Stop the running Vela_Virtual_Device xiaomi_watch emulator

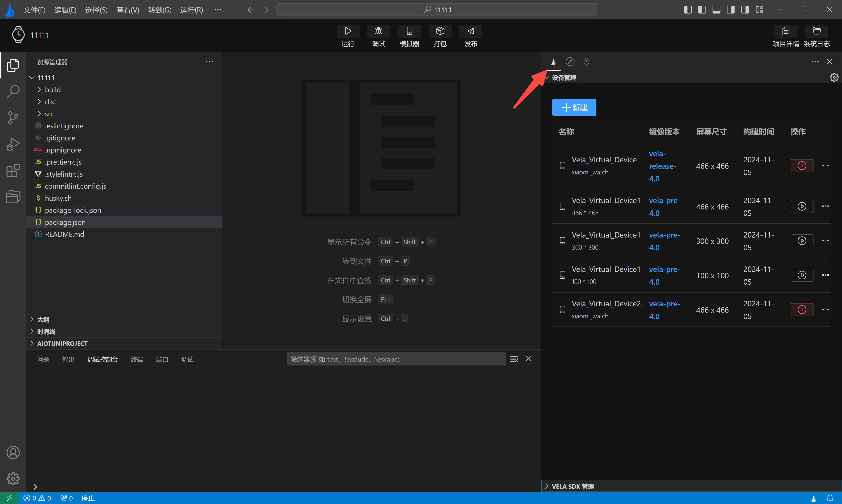point(802,166)
